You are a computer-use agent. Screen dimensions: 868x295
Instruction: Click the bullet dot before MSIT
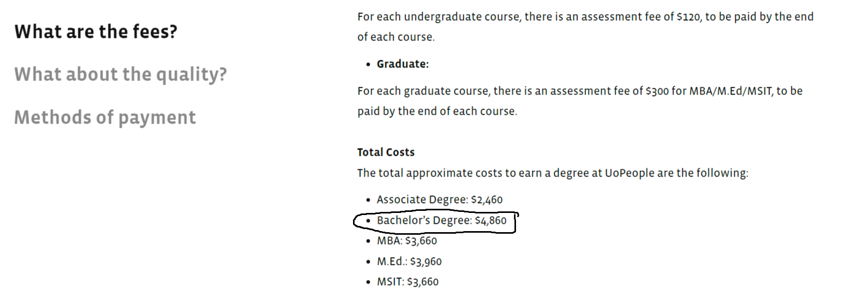pyautogui.click(x=368, y=282)
